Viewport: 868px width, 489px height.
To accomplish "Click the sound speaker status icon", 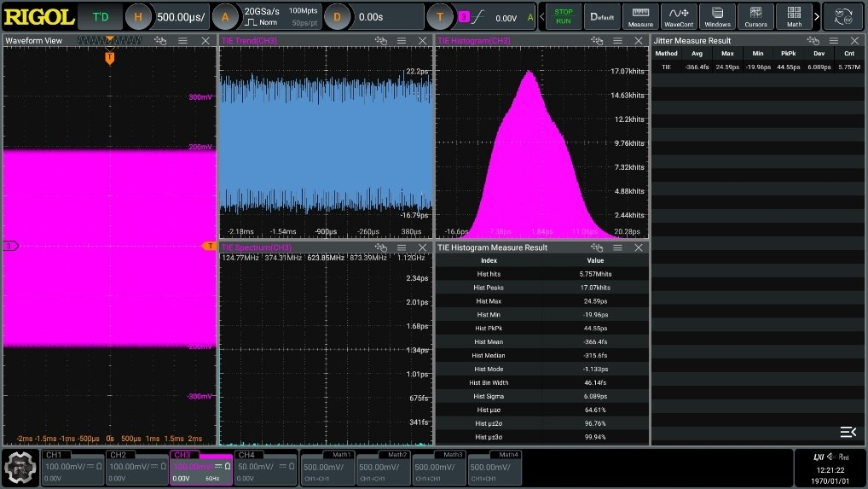I will coord(830,457).
